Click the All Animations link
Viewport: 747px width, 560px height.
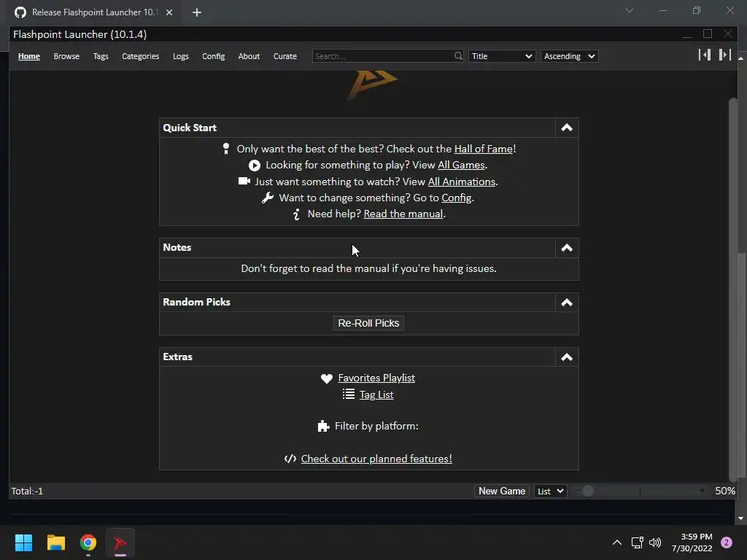[x=462, y=182]
